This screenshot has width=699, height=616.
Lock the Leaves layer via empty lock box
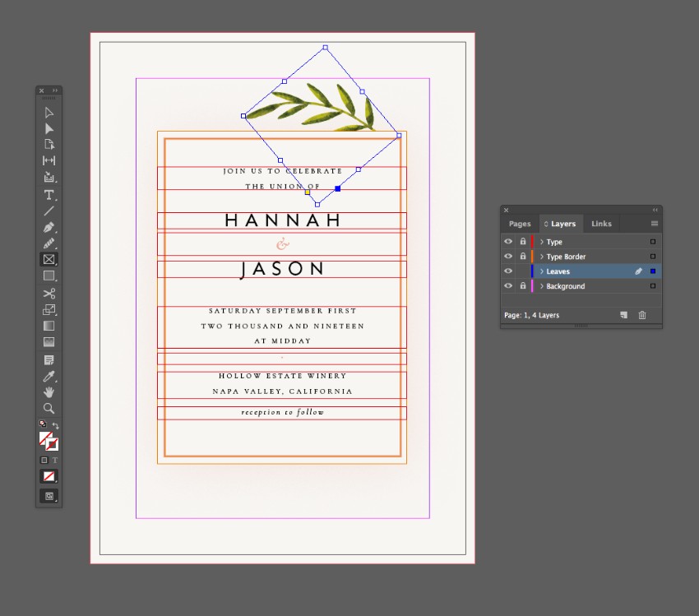click(x=523, y=271)
